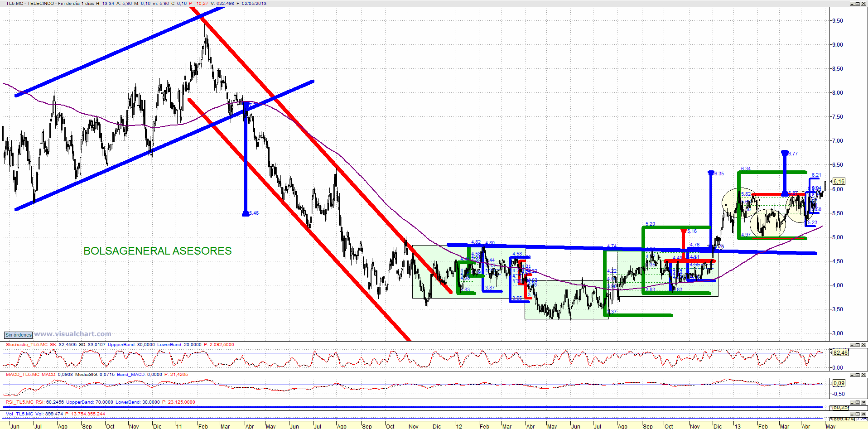Select the 'TL5.MC - TELECINCO' chart title text
Viewport: 868px width, 429px height.
(x=30, y=3)
